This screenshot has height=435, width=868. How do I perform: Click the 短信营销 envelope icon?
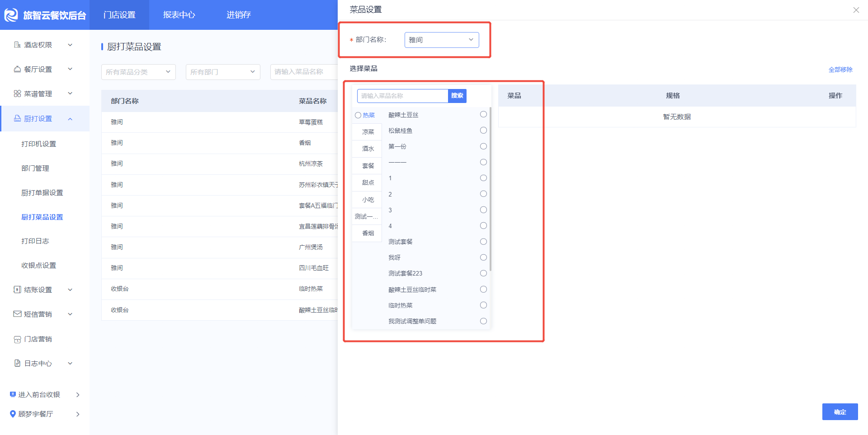[17, 314]
